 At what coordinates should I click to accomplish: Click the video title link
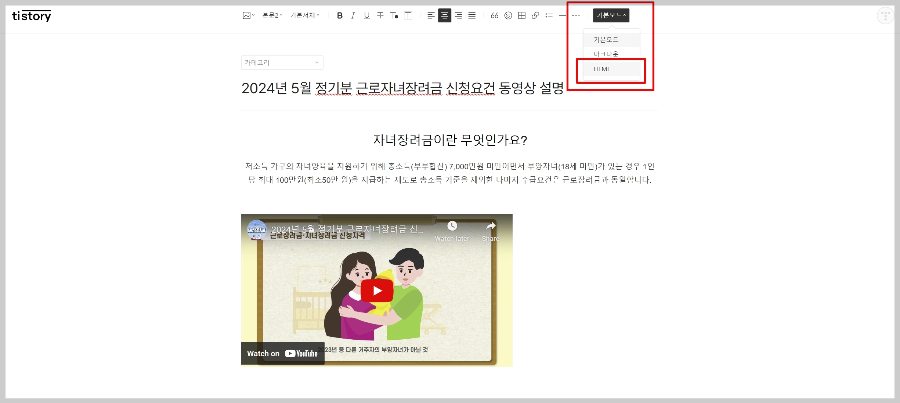(x=348, y=230)
